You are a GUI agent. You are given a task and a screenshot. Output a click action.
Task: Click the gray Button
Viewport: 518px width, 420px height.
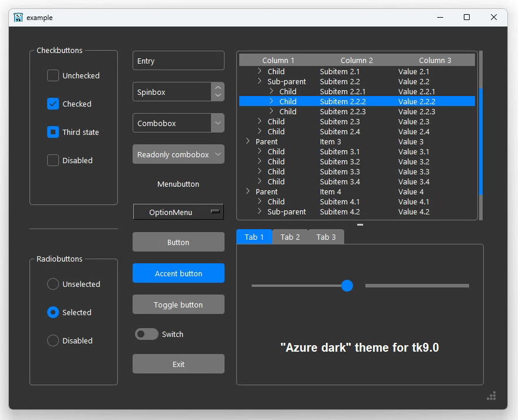coord(179,242)
